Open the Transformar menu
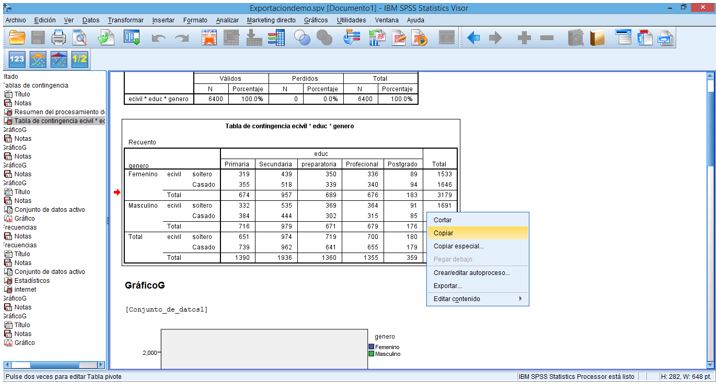 click(126, 20)
